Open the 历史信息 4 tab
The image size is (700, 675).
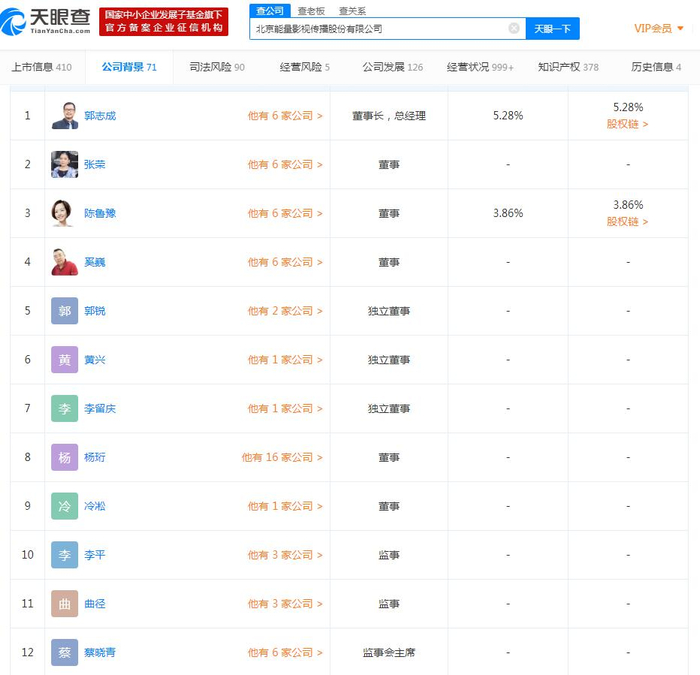click(x=656, y=67)
